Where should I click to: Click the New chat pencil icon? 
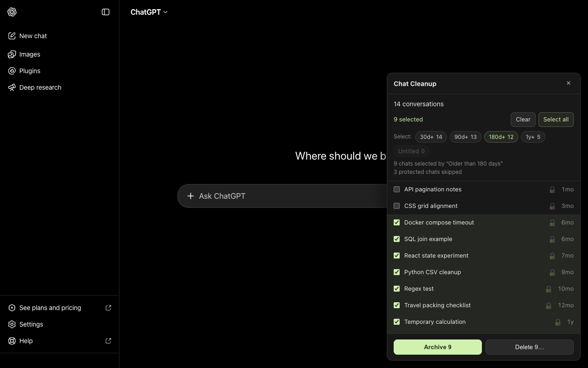(12, 36)
